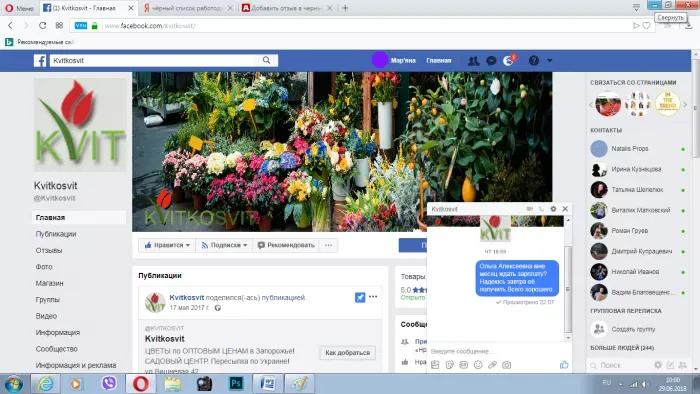
Task: Click the search magnifier icon in Facebook bar
Action: point(267,60)
